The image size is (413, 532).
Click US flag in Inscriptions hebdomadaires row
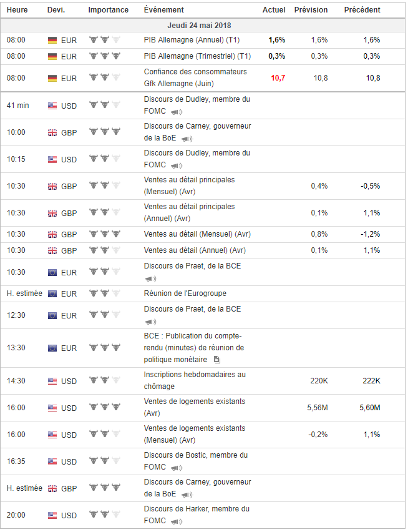pos(52,381)
